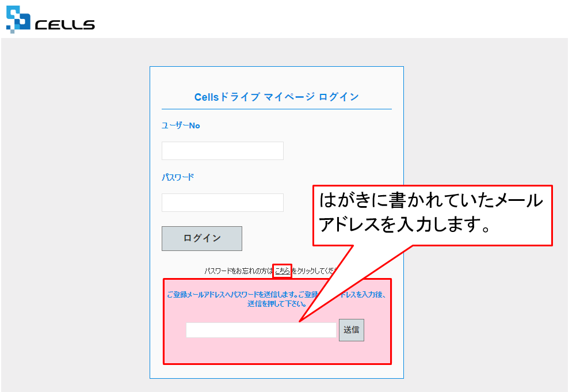Focus the ユーザーNo input field
Image resolution: width=580 pixels, height=392 pixels.
click(222, 151)
